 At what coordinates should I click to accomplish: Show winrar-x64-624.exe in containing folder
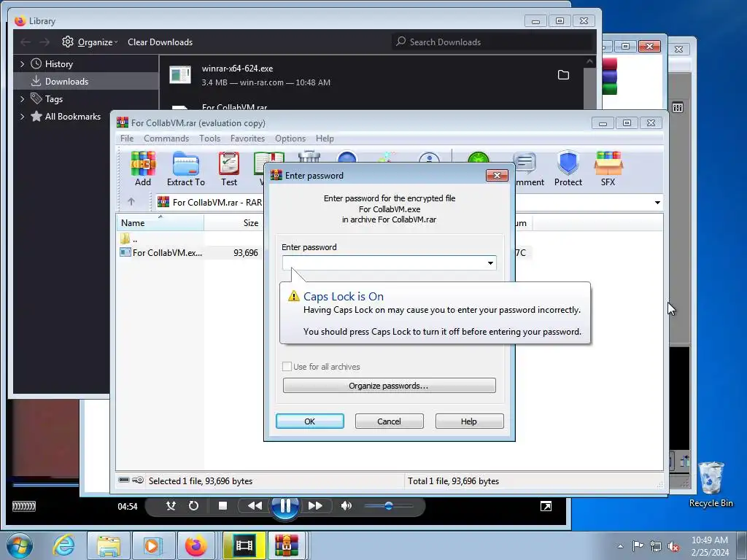tap(563, 75)
